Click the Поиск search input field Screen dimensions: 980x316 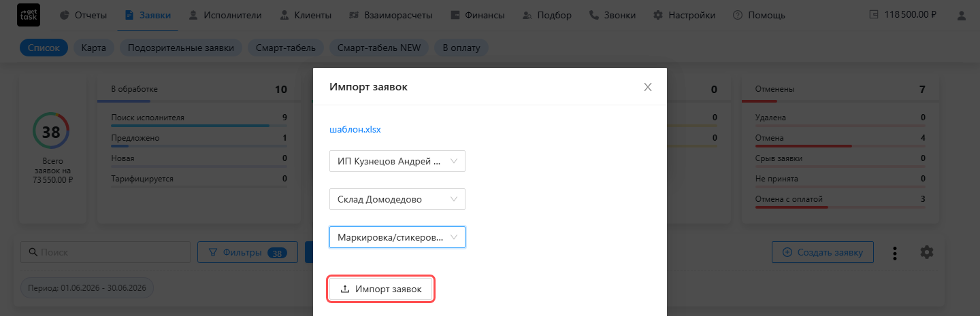tap(105, 252)
